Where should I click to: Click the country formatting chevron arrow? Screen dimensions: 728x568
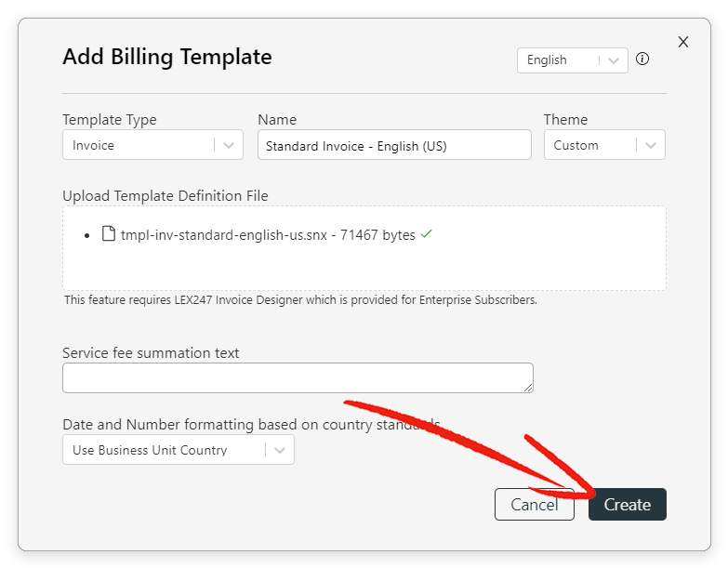(x=280, y=450)
